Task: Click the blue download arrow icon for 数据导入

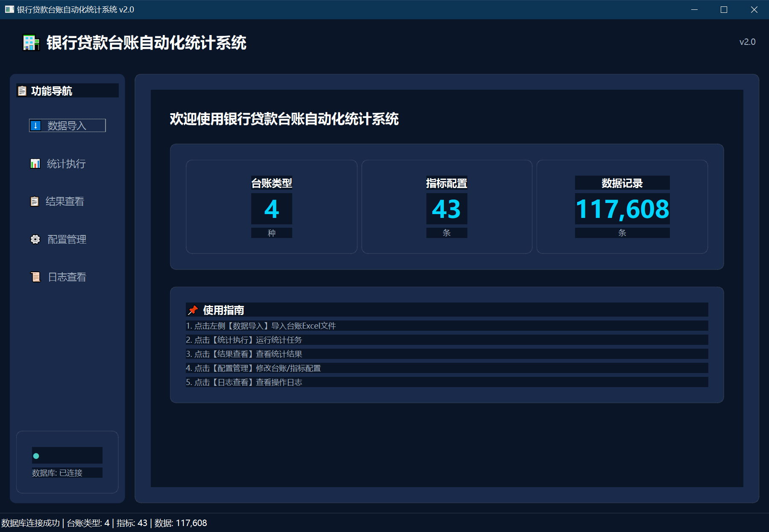Action: pyautogui.click(x=36, y=126)
